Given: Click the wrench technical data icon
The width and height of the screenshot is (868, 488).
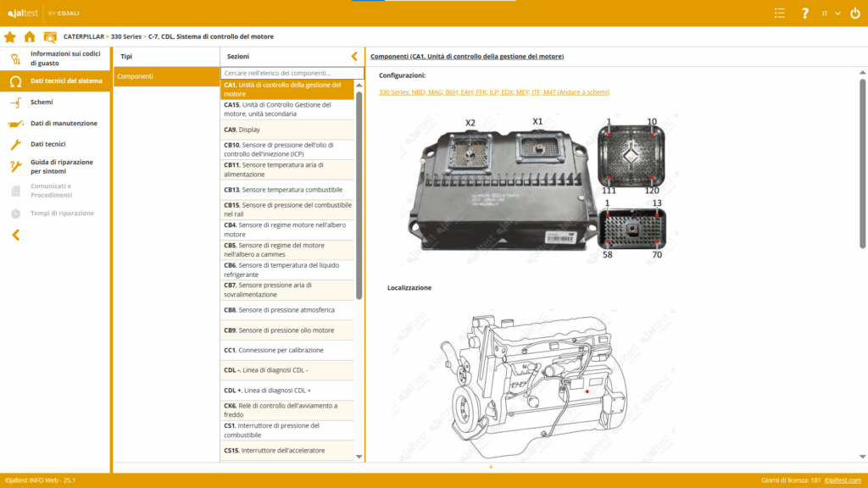Looking at the screenshot, I should pyautogui.click(x=15, y=144).
